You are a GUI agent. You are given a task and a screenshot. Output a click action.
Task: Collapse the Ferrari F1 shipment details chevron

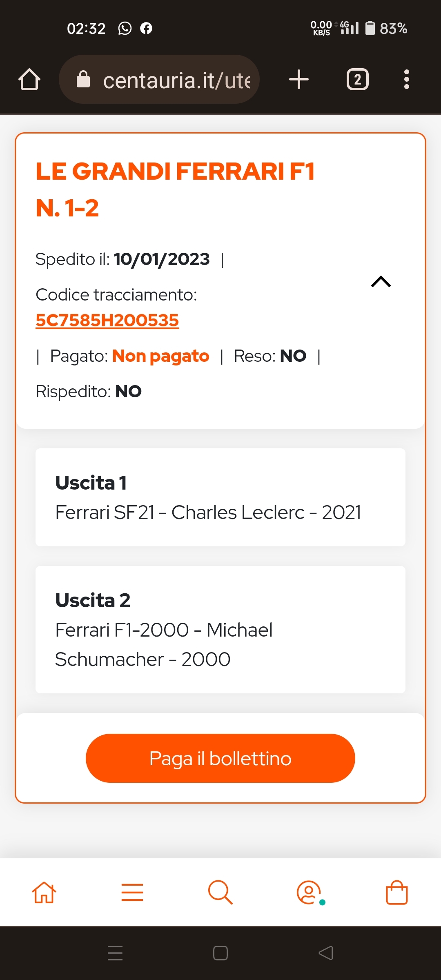tap(381, 281)
